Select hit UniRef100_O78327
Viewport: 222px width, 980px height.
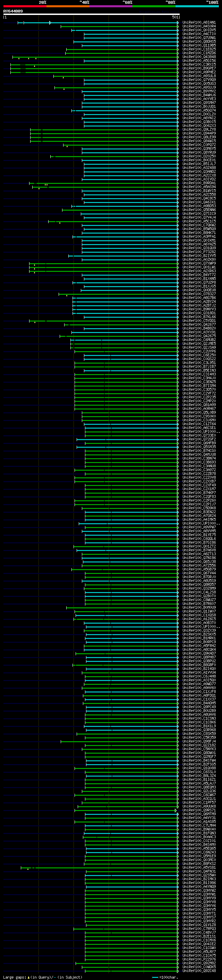point(199,294)
